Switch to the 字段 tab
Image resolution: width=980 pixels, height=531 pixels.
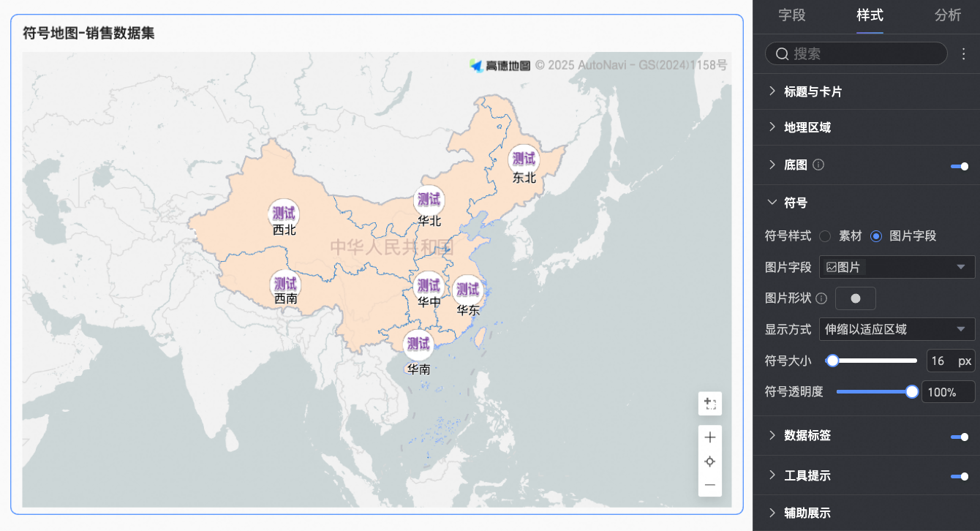point(791,15)
